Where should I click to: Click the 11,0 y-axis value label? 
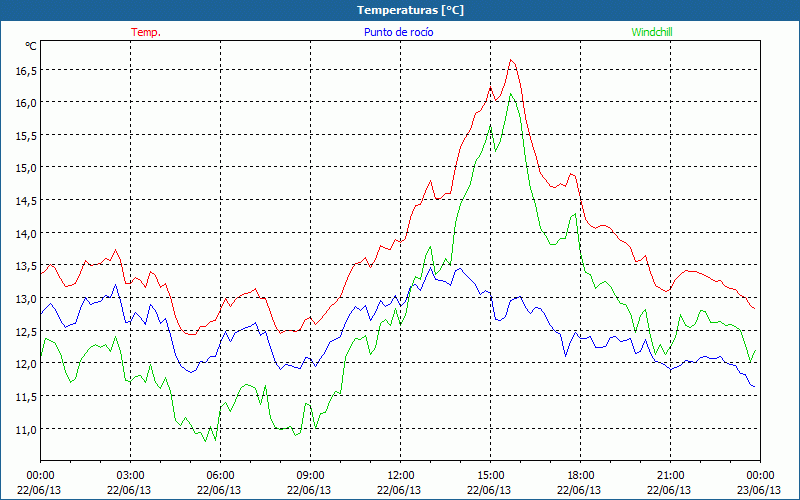pos(24,429)
